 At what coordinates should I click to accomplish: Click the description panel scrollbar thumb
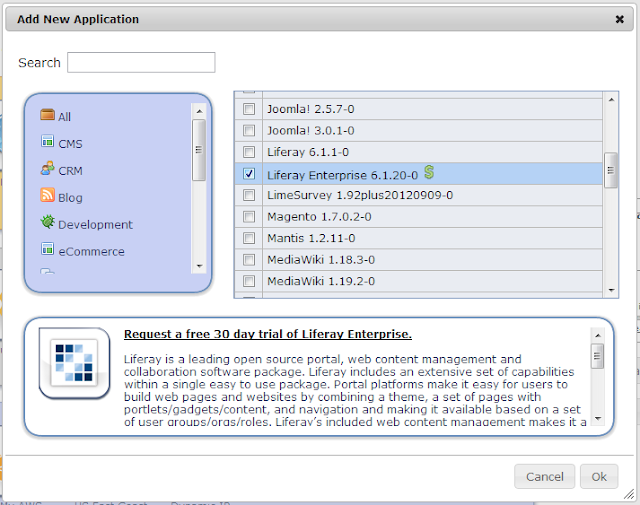(x=598, y=356)
